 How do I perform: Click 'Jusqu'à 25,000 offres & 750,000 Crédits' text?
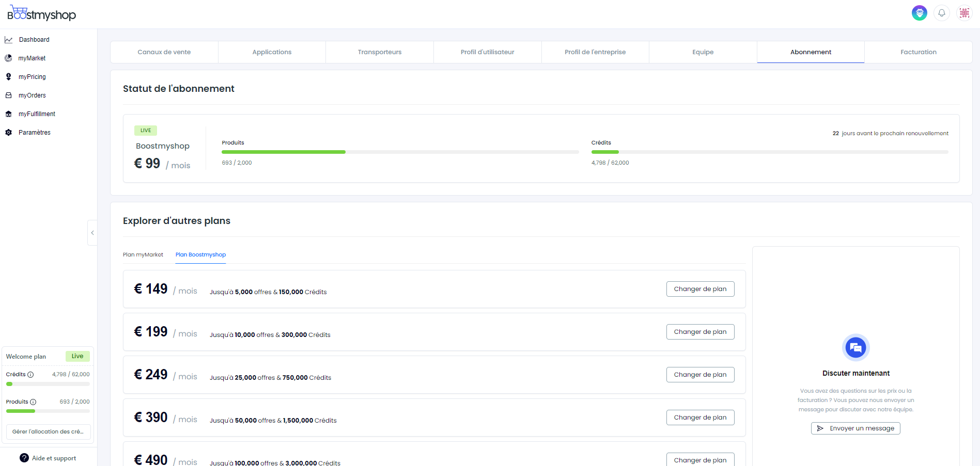tap(271, 378)
